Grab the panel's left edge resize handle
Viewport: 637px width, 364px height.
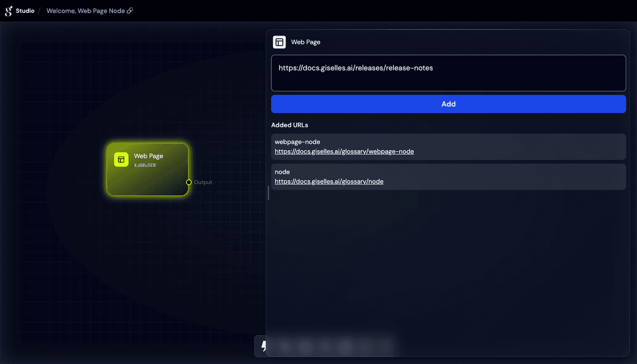tap(268, 193)
